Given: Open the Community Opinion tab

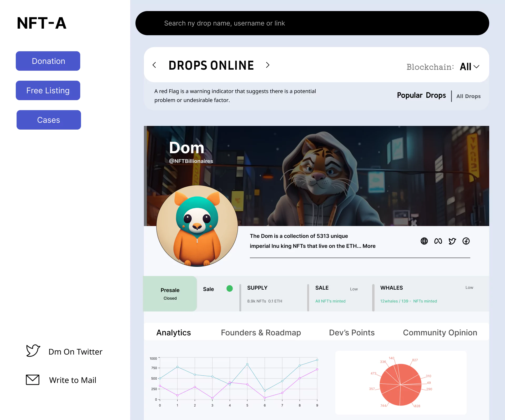Looking at the screenshot, I should pos(440,332).
